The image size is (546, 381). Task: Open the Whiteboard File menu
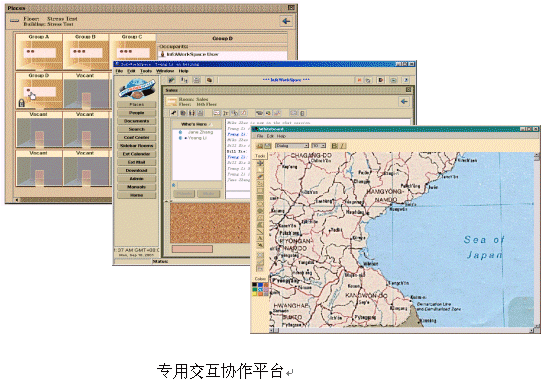pos(260,136)
